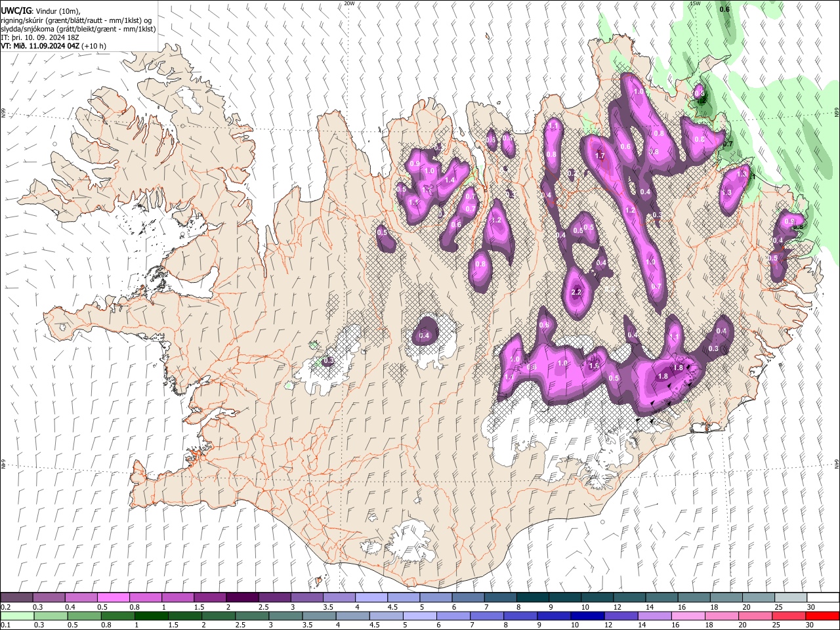840x630 pixels.
Task: Click the 'rigning/skúrir' legend description line
Action: tap(77, 20)
